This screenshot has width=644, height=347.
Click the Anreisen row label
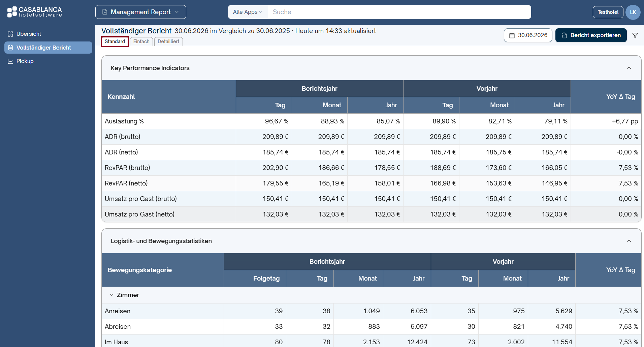118,311
